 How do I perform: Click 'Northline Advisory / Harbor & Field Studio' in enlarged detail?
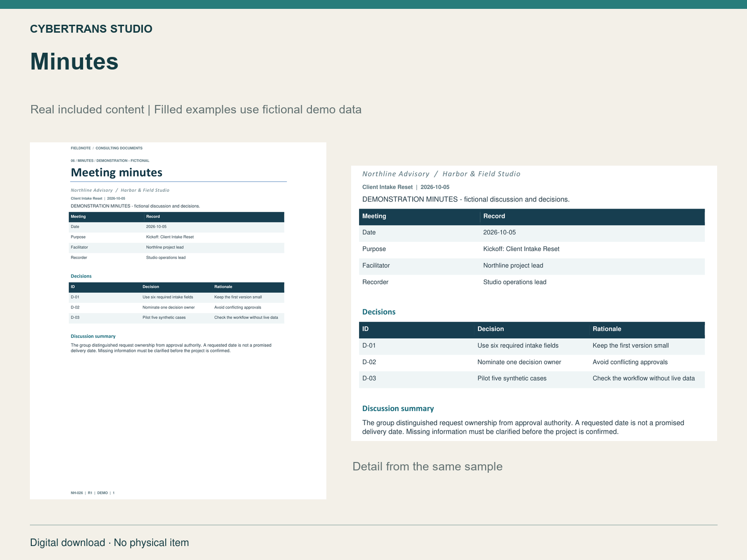[441, 174]
